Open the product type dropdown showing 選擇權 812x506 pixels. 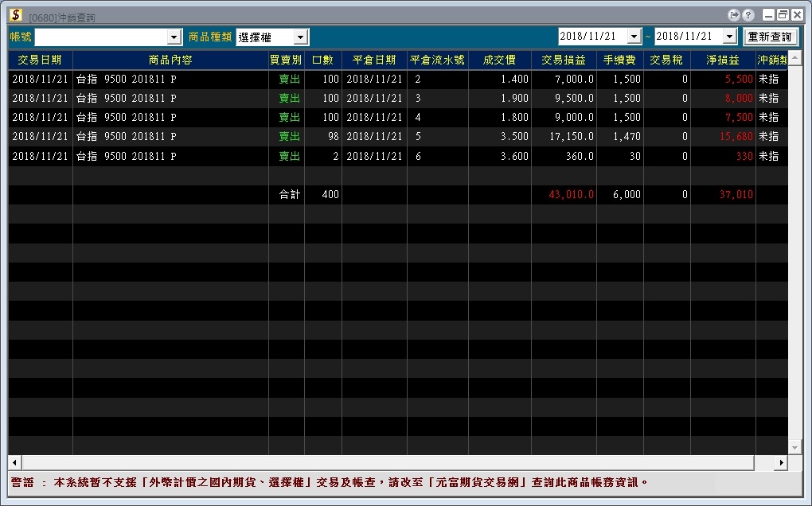pos(300,37)
